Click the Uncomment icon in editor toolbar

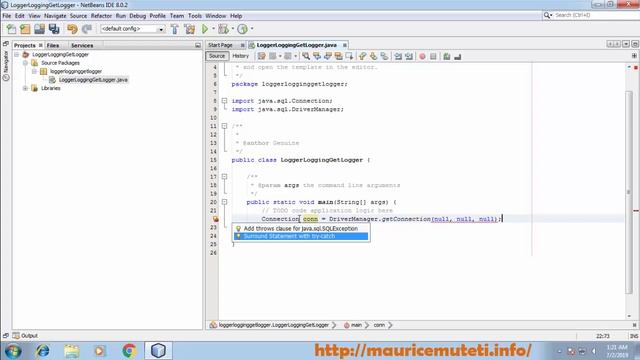point(458,56)
